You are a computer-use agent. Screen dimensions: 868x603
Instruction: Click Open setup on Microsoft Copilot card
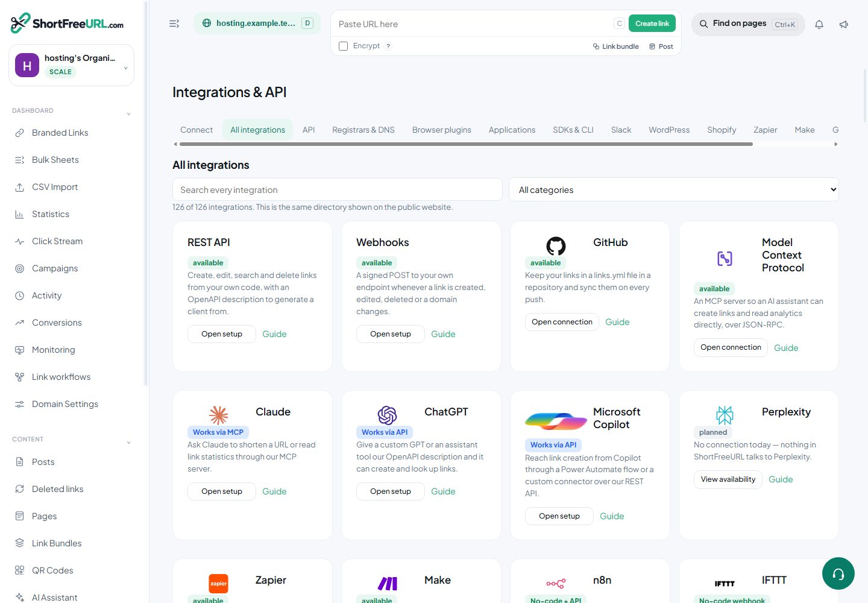tap(559, 516)
